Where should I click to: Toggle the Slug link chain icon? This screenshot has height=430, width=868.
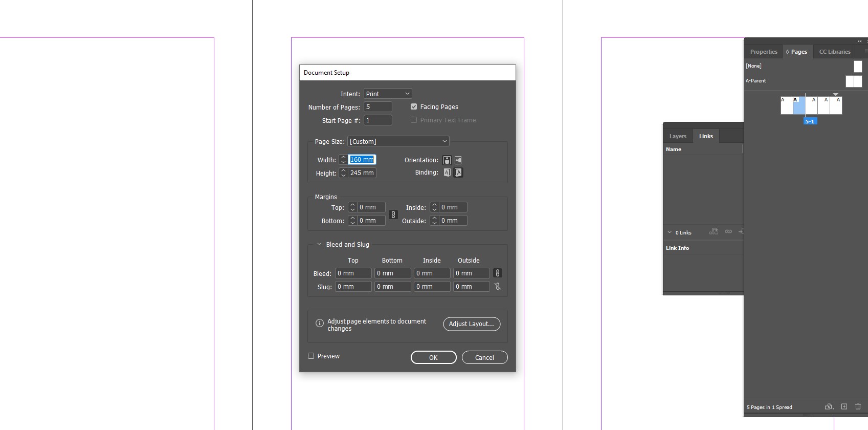point(498,287)
